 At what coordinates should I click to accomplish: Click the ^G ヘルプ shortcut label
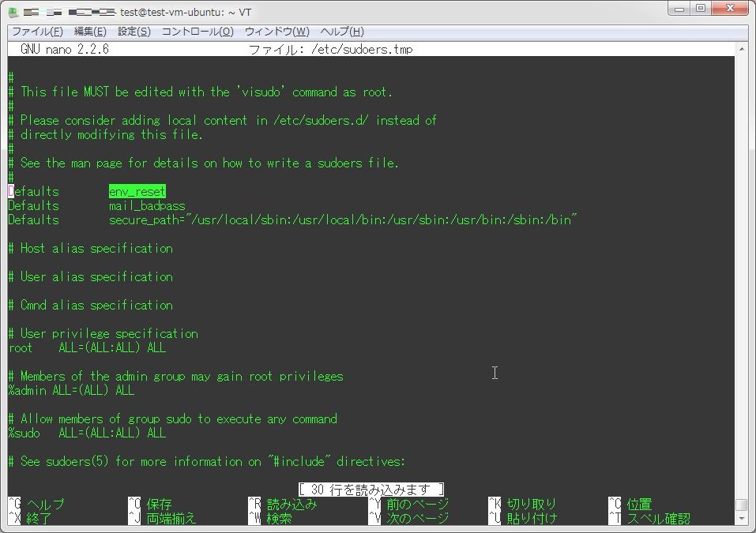[36, 504]
